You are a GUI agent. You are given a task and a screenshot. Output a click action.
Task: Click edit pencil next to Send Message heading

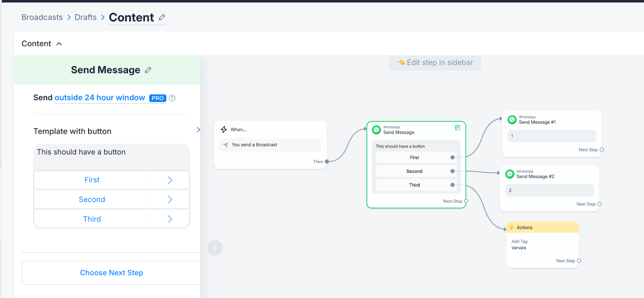click(x=148, y=70)
